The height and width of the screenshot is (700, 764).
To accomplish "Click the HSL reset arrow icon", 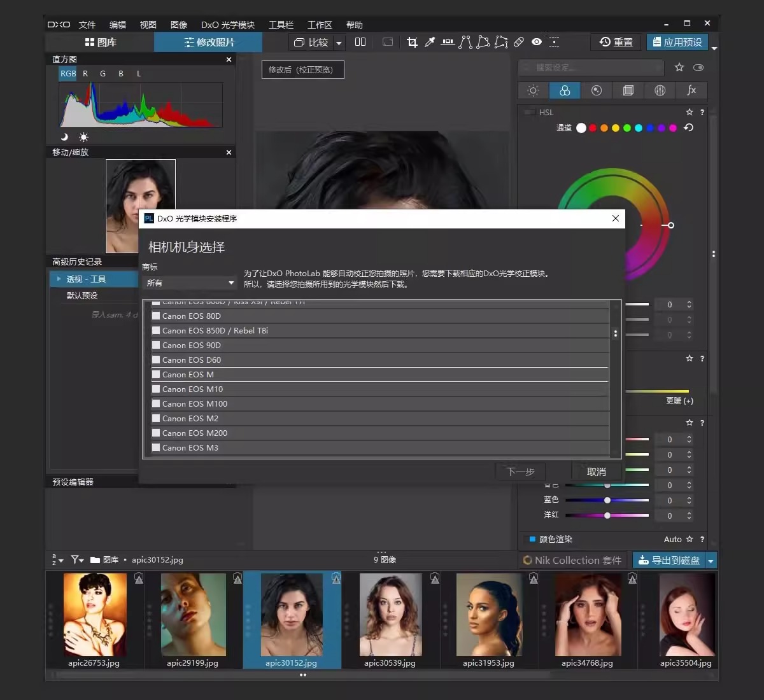I will 688,128.
